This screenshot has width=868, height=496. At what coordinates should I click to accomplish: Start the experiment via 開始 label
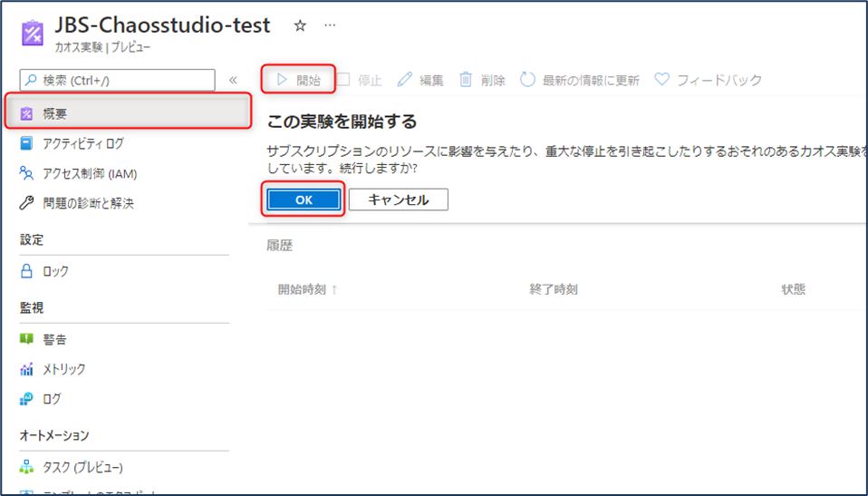coord(308,81)
